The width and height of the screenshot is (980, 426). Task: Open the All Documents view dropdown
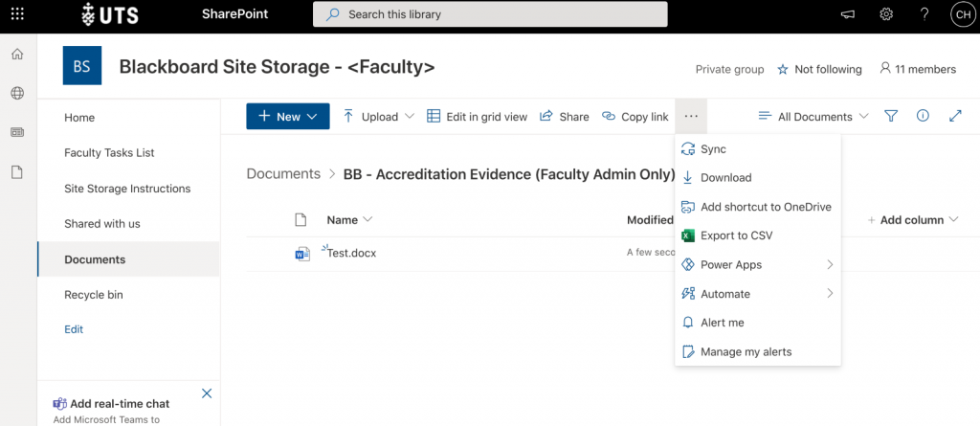pos(813,117)
